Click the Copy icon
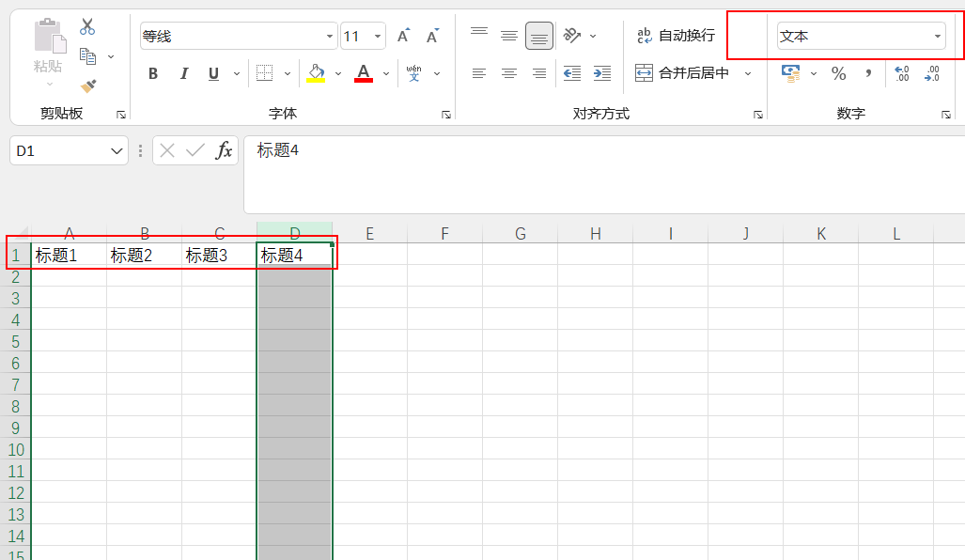Viewport: 965px width, 560px height. click(88, 56)
